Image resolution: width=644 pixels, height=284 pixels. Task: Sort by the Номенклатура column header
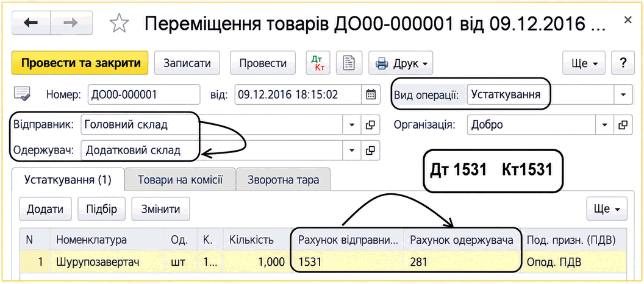coord(107,240)
